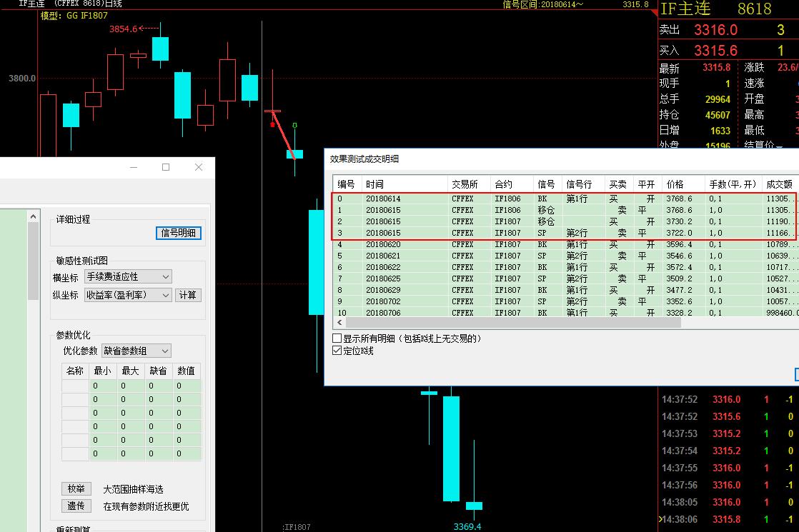Image resolution: width=799 pixels, height=532 pixels.
Task: Click the 信号明细 button
Action: [179, 233]
